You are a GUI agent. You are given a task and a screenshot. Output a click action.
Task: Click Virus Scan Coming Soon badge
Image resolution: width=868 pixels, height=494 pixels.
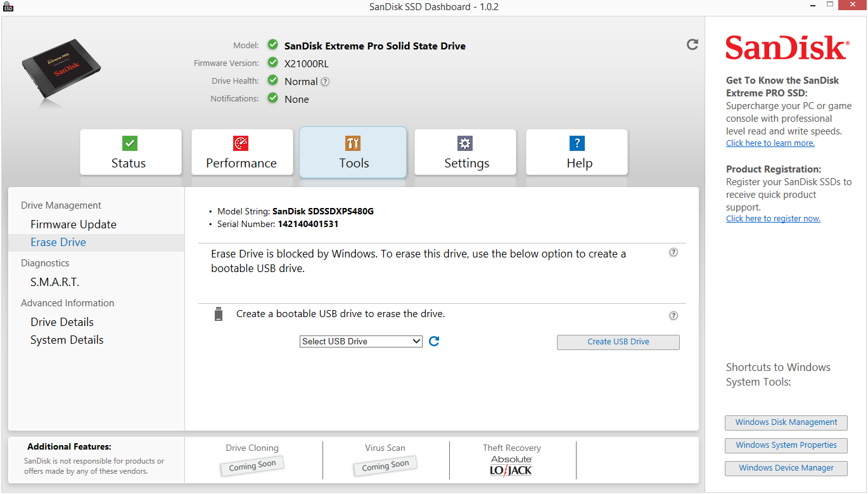[x=385, y=465]
